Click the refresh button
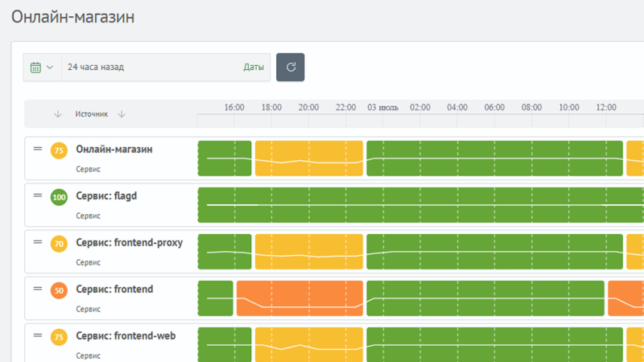644x362 pixels. click(x=290, y=67)
